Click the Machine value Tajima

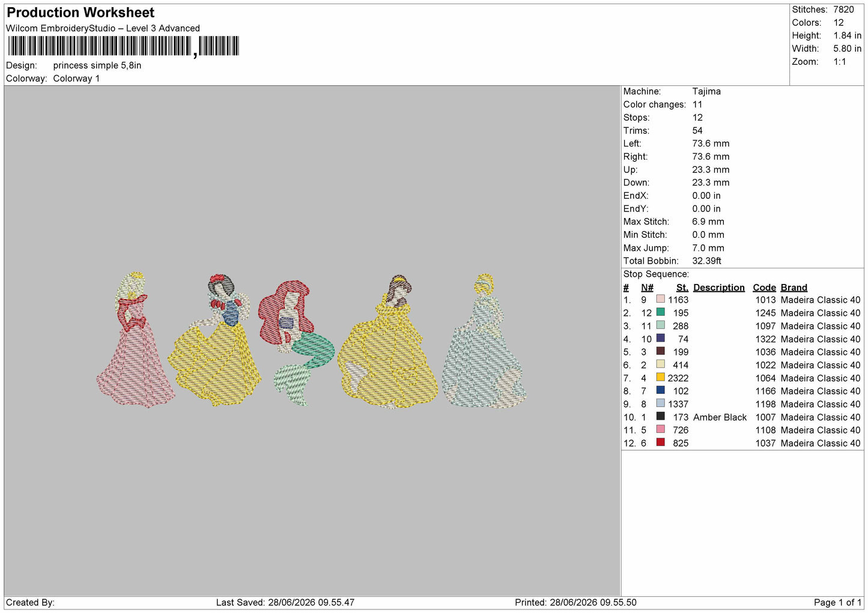click(x=706, y=91)
